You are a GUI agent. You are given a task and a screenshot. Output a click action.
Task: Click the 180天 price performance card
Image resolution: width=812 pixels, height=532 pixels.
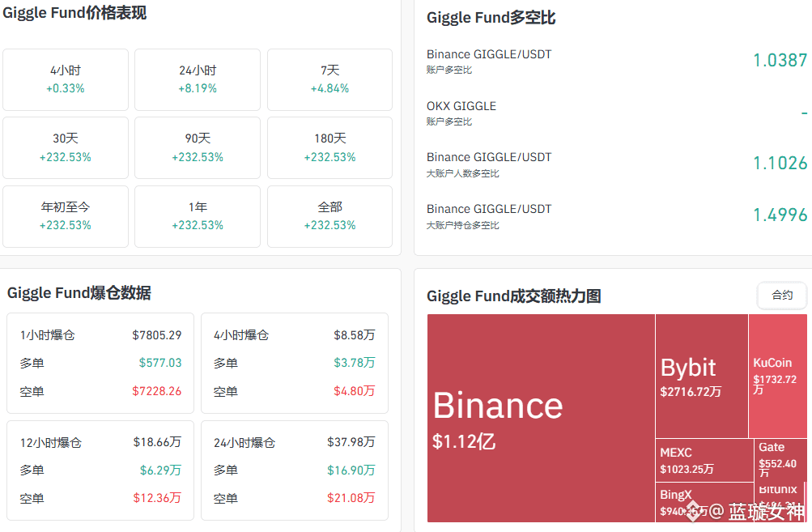click(x=329, y=148)
